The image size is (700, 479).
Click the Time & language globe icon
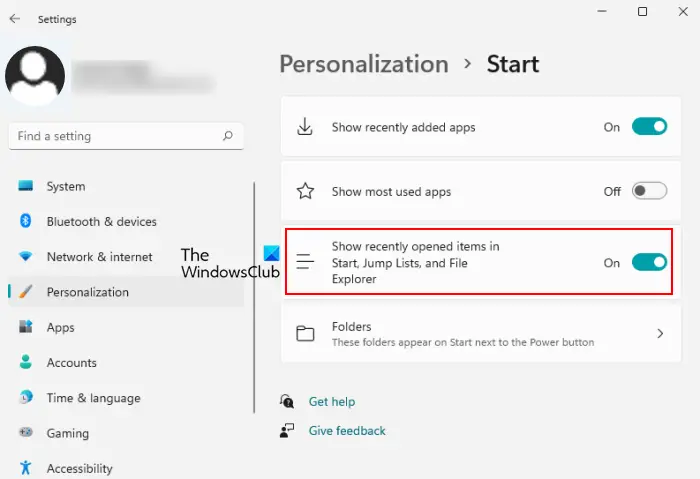tap(26, 398)
